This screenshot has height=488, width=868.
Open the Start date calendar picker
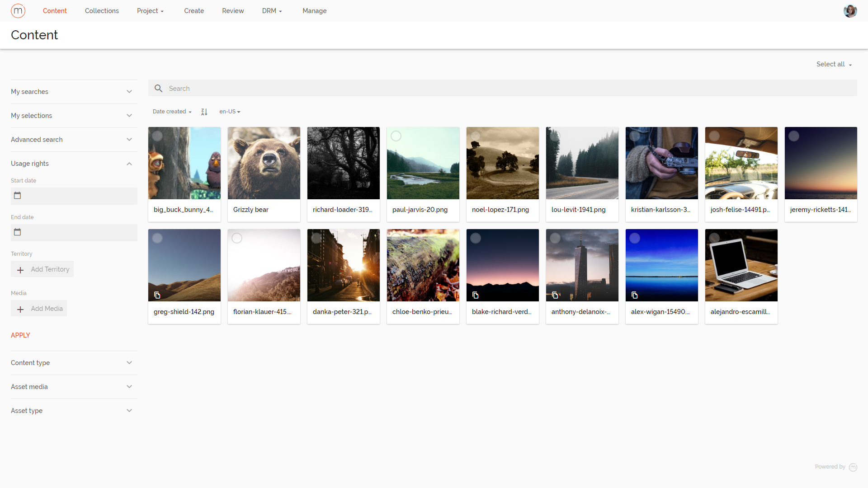17,195
